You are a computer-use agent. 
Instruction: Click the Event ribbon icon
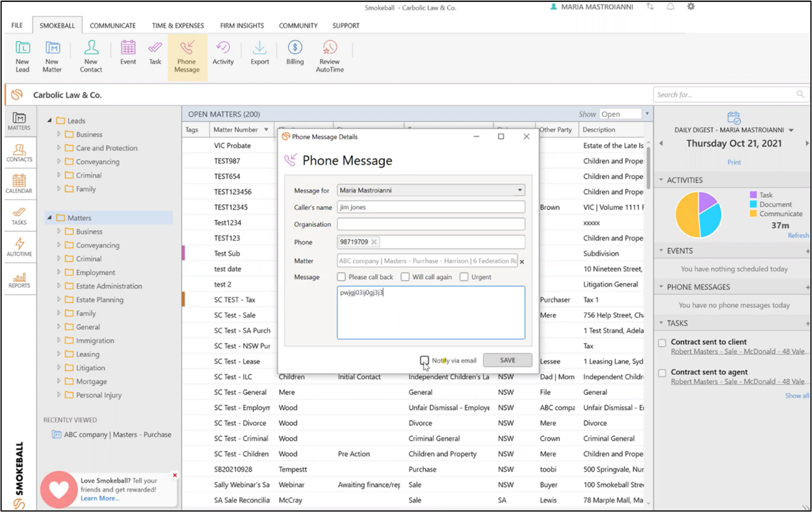click(128, 53)
